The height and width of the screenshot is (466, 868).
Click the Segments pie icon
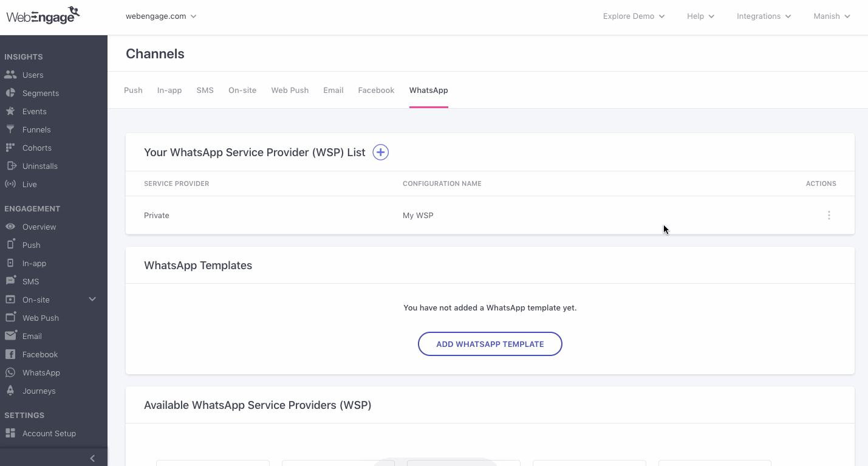coord(10,93)
